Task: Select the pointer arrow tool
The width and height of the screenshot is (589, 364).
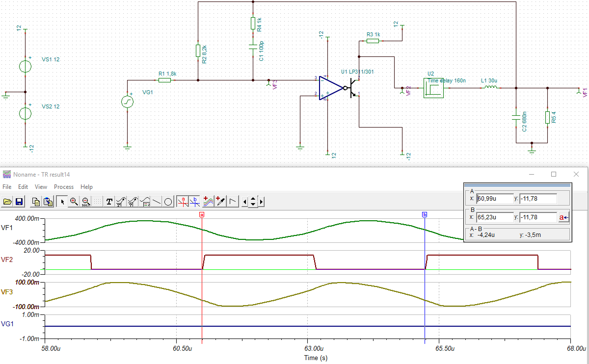Action: pyautogui.click(x=62, y=201)
